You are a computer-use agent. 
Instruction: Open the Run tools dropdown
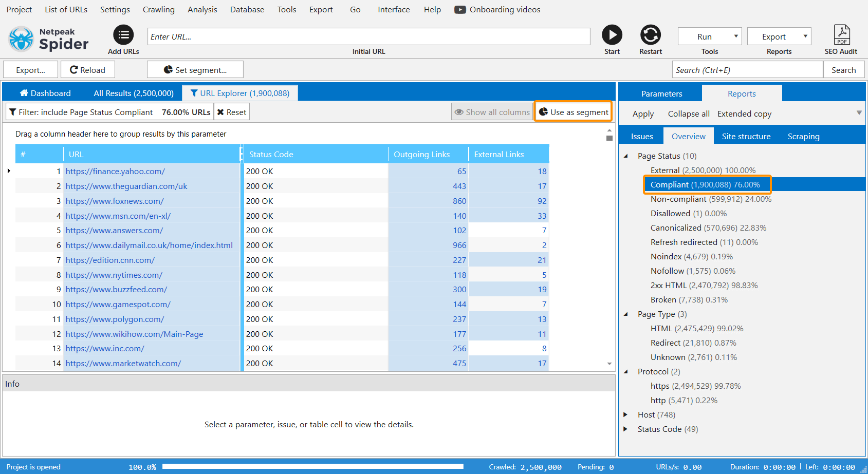(710, 36)
